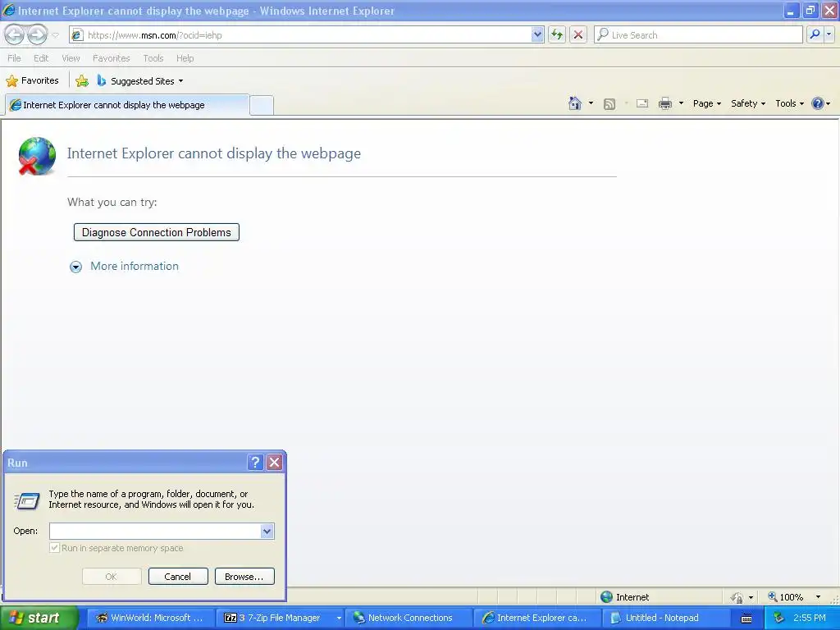Click Cancel in the Run dialog
Image resolution: width=840 pixels, height=630 pixels.
point(178,577)
